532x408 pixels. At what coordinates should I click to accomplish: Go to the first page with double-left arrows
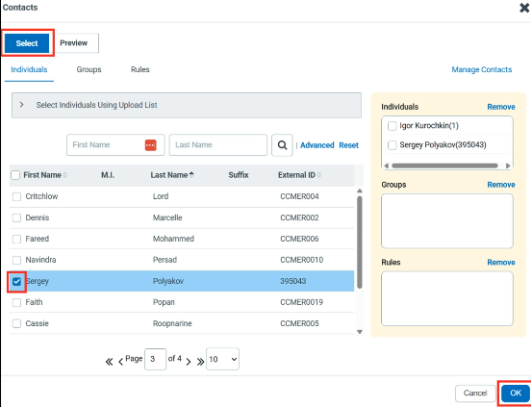click(x=109, y=362)
